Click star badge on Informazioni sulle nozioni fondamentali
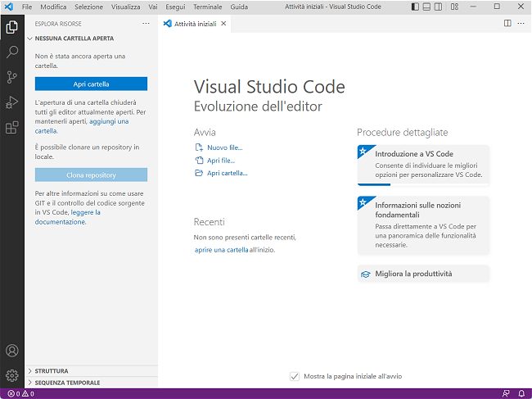Image resolution: width=532 pixels, height=399 pixels. point(363,202)
